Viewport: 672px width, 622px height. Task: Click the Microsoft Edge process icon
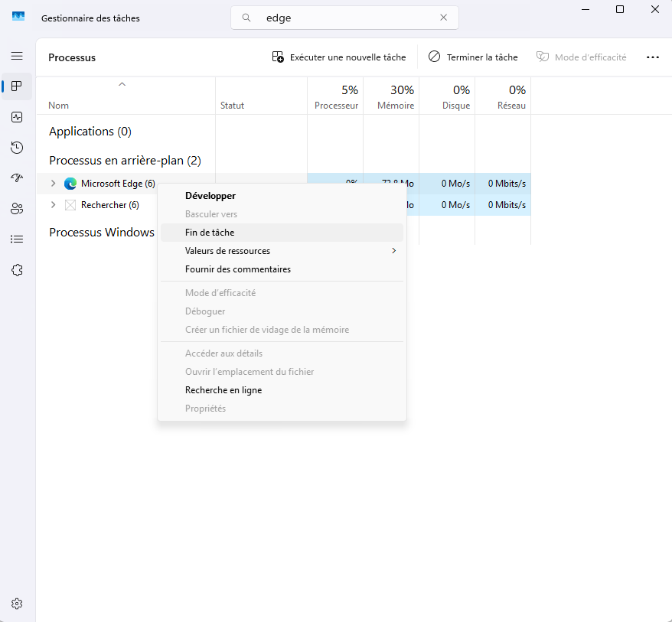(70, 184)
